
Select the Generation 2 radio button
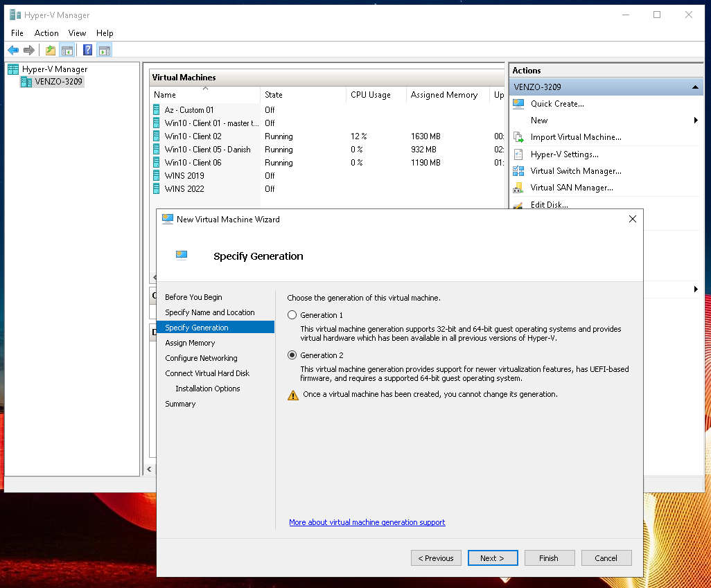point(292,355)
